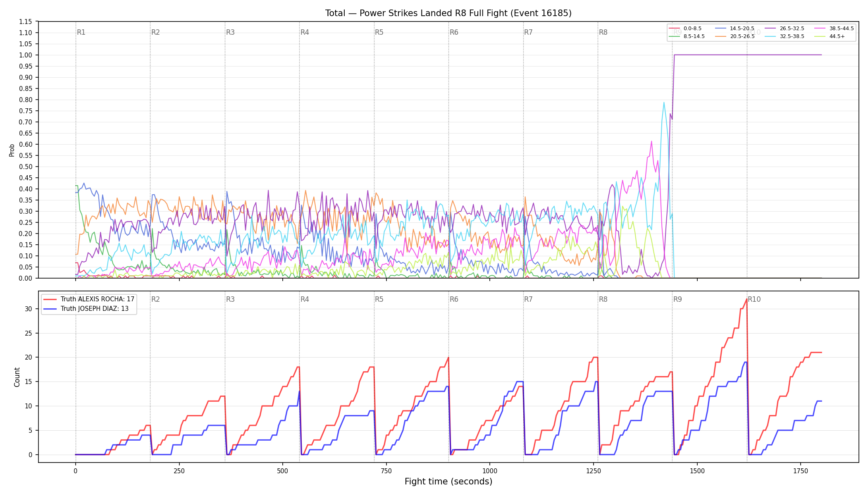Click the Fight time (seconds) axis label
Screen dimensions: 868x496
(x=448, y=482)
